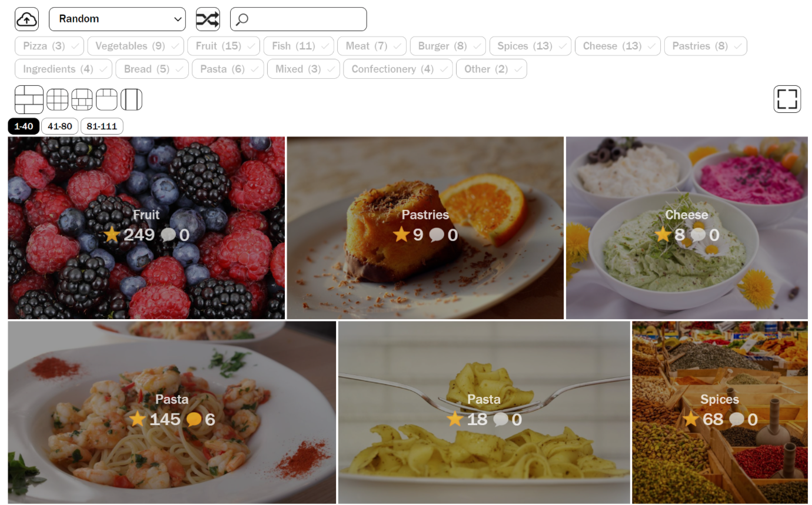Select the layout with small cells on top

107,99
